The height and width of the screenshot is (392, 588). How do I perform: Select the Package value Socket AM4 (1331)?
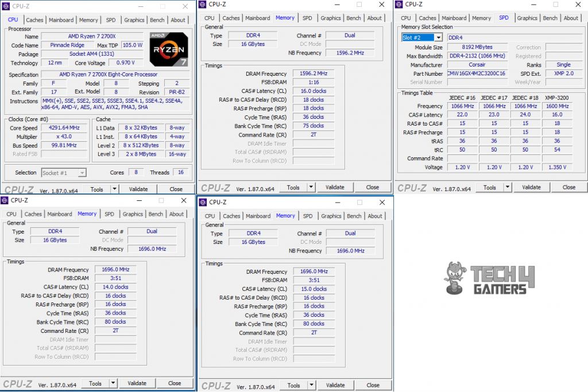(92, 54)
